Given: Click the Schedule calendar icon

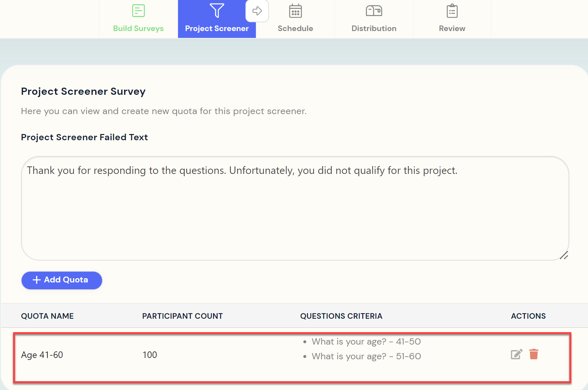Looking at the screenshot, I should click(295, 11).
